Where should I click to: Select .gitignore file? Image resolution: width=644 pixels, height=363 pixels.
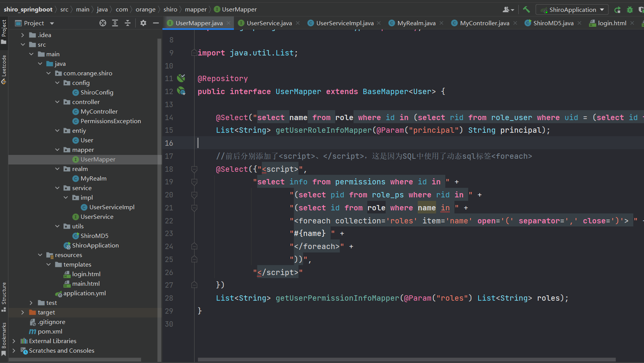coord(51,322)
